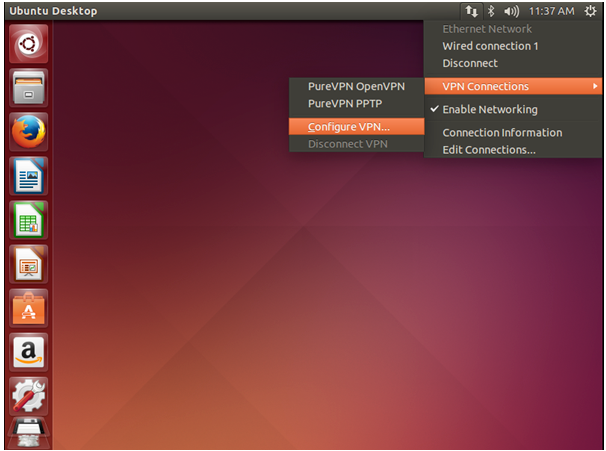The height and width of the screenshot is (451, 606).
Task: Open System Settings gear and wrench icon
Action: click(x=29, y=396)
